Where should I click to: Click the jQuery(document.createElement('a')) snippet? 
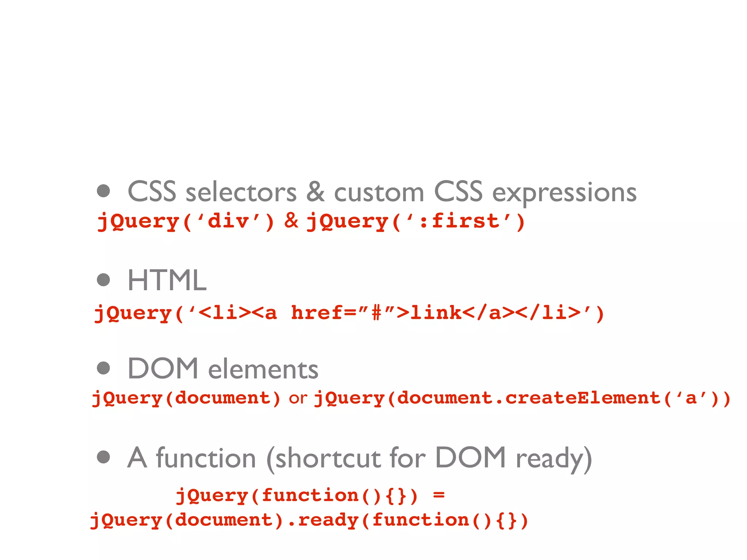tap(522, 398)
